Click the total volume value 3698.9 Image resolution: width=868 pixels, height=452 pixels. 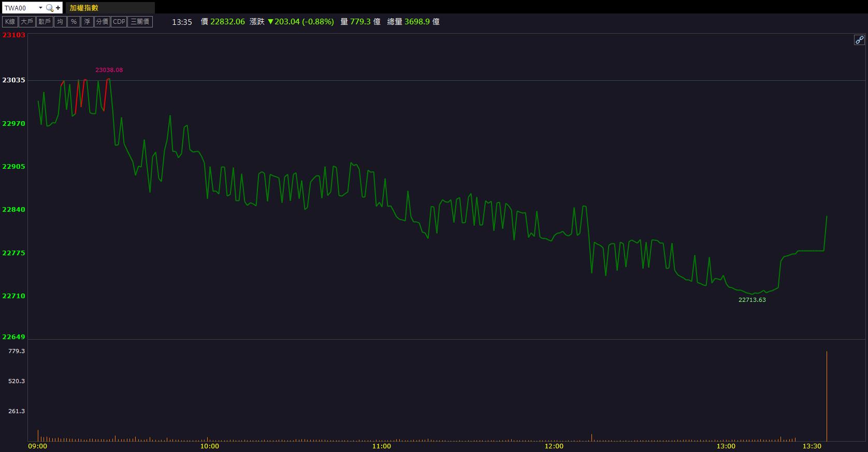point(417,22)
